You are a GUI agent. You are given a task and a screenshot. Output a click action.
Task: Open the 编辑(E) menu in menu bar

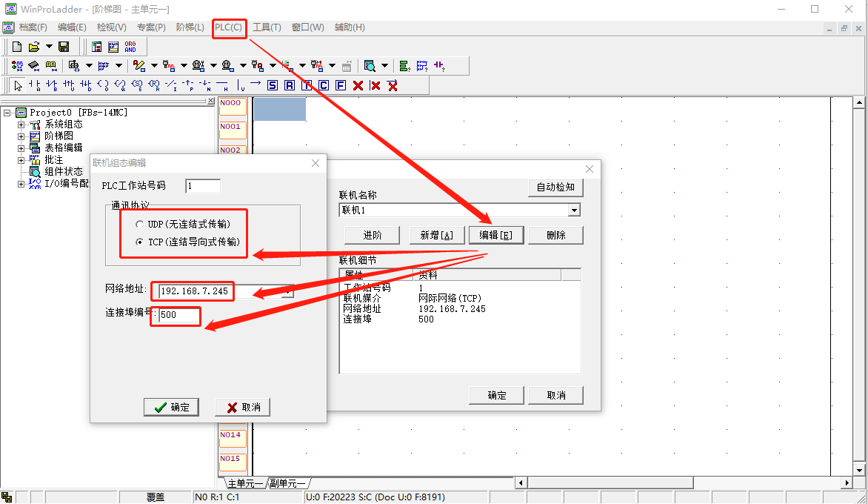point(72,27)
